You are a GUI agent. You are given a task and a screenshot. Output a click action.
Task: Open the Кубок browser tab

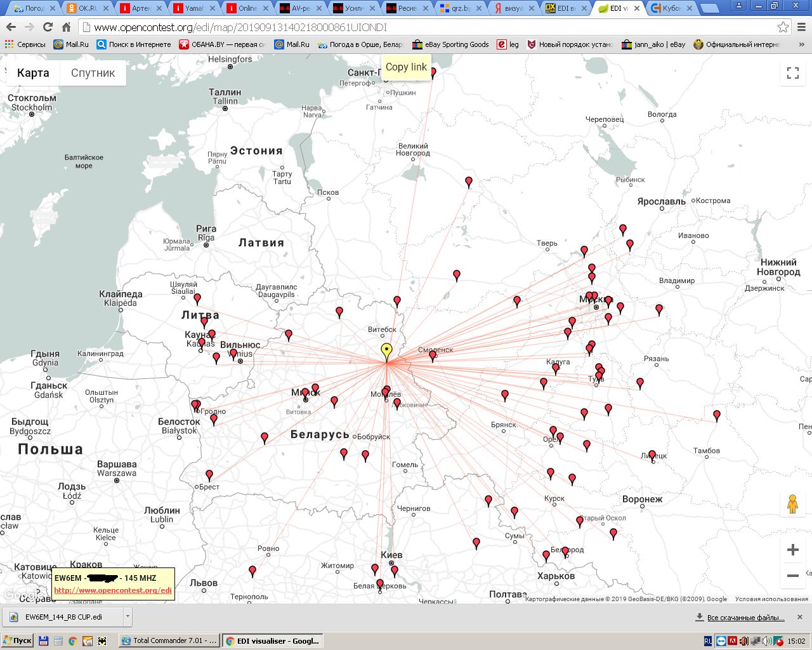[x=671, y=8]
